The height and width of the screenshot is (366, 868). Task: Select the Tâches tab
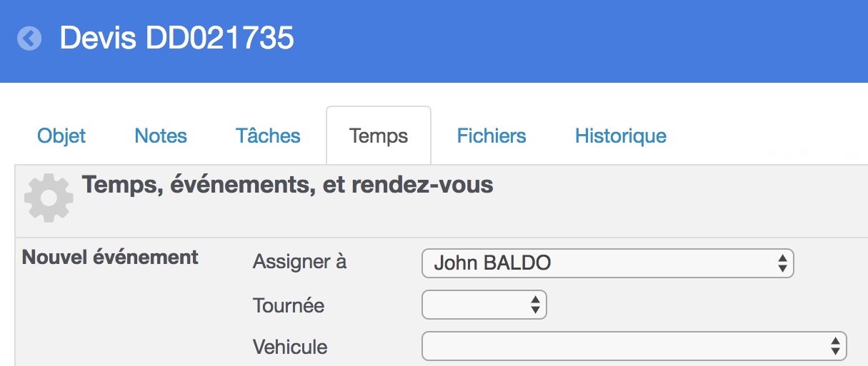(268, 136)
